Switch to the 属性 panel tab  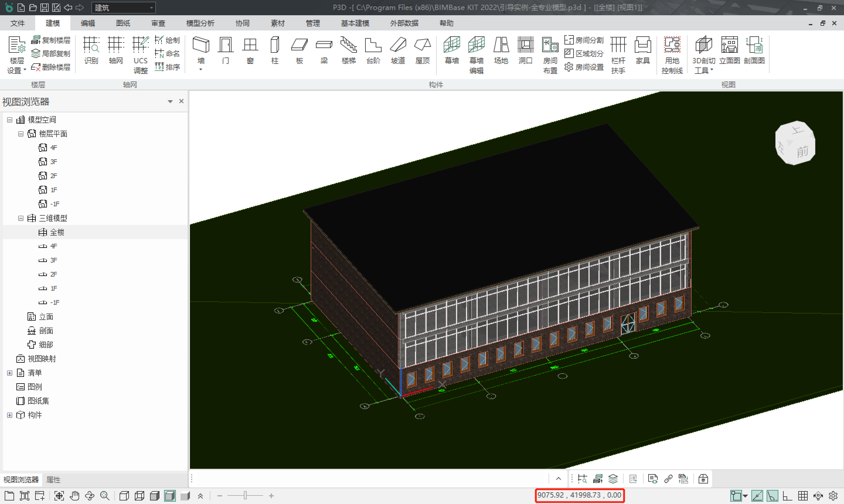(x=53, y=480)
